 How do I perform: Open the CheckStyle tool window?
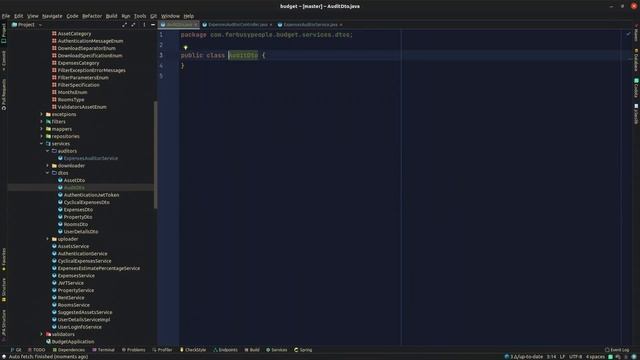(193, 350)
